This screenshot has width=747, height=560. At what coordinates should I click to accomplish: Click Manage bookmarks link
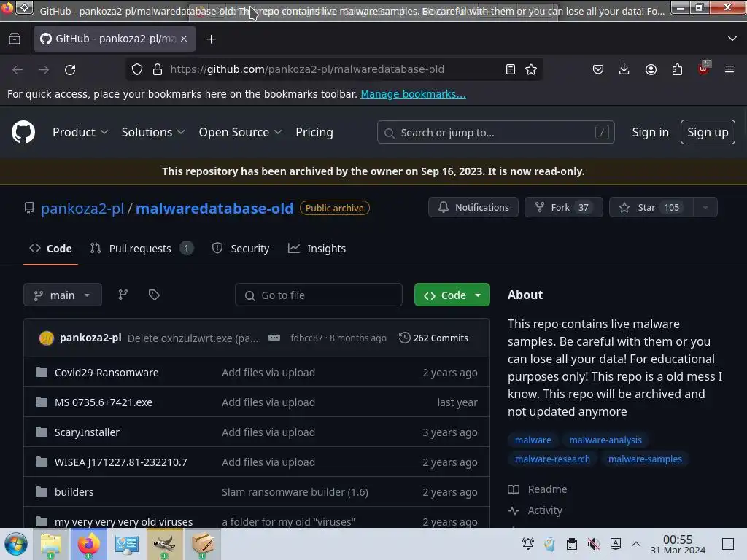[413, 94]
